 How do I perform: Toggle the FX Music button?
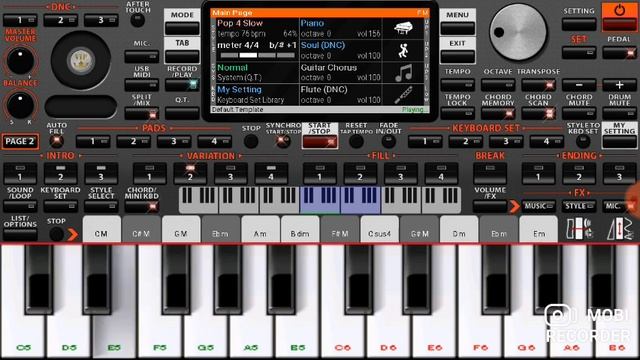[539, 206]
